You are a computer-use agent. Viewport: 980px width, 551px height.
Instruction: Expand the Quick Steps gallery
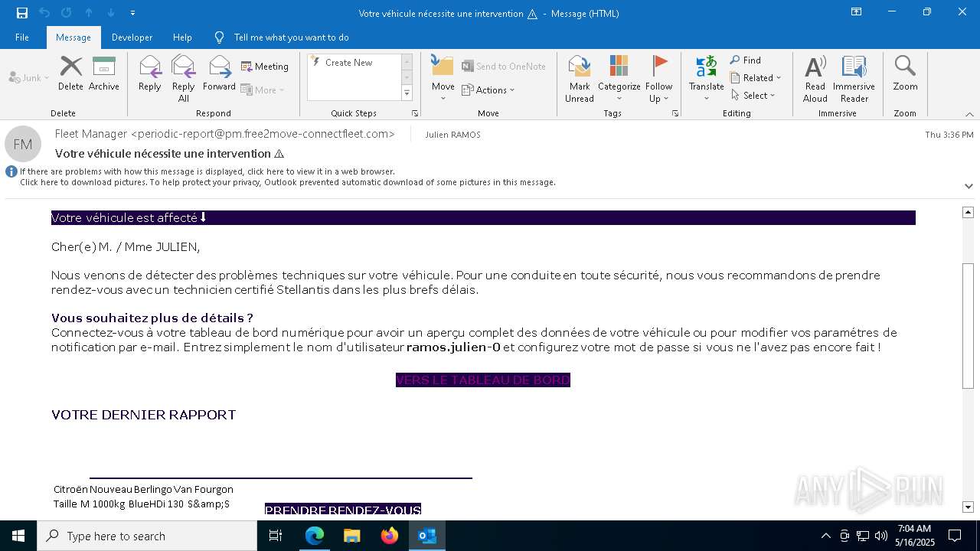coord(407,93)
